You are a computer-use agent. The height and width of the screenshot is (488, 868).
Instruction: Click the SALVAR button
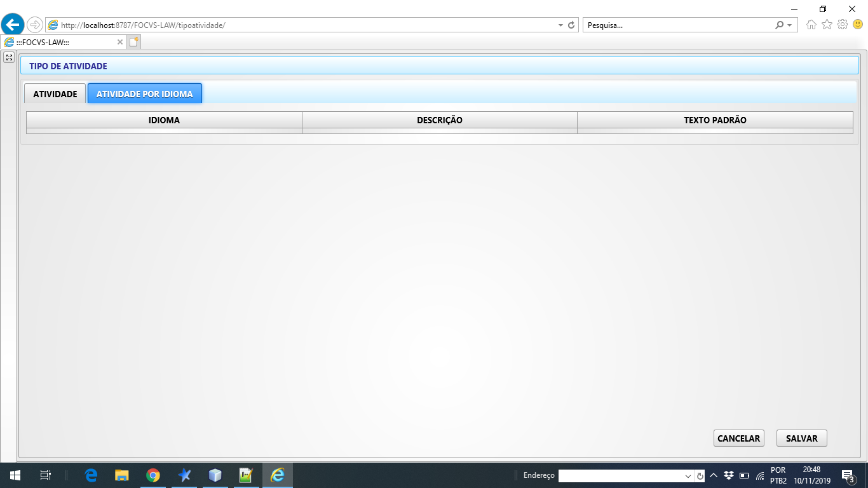click(802, 438)
